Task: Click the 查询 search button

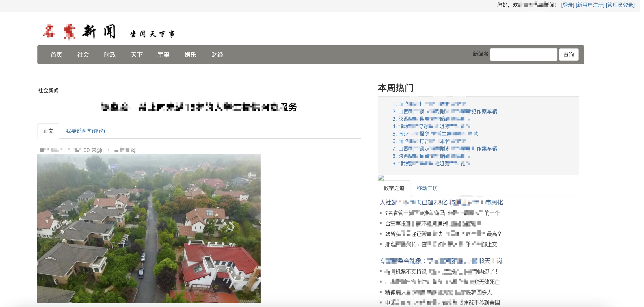Action: [569, 54]
